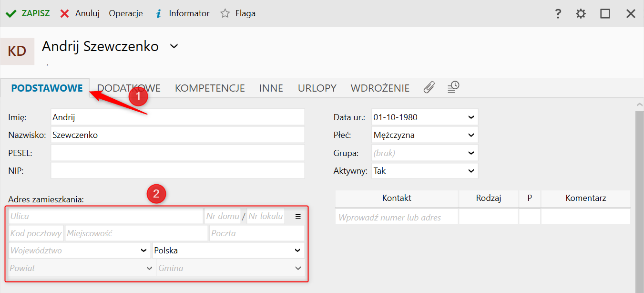Image resolution: width=644 pixels, height=293 pixels.
Task: Click the question mark help icon
Action: (558, 14)
